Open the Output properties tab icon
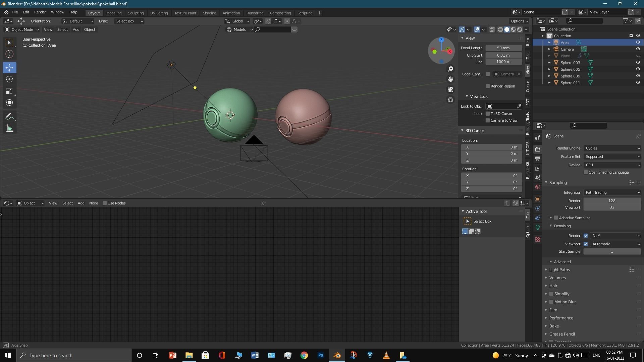Viewport: 644px width, 362px height. [x=538, y=159]
